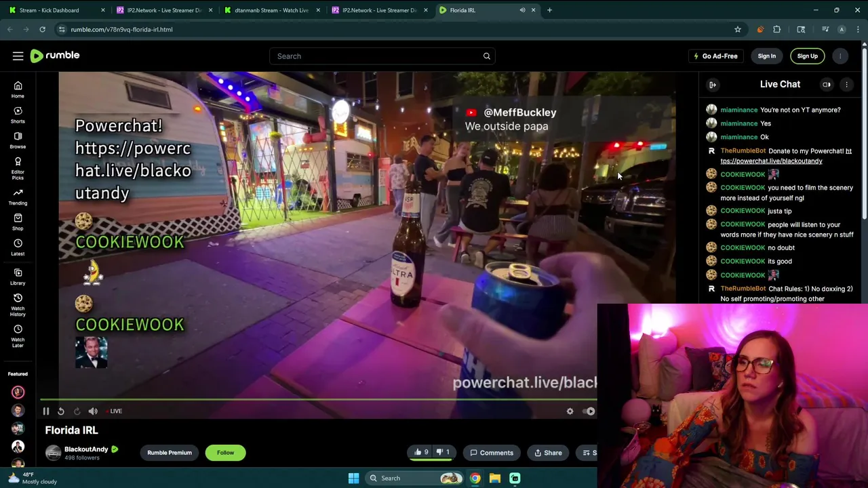Open Browse in the sidebar
The height and width of the screenshot is (488, 868).
(x=18, y=140)
